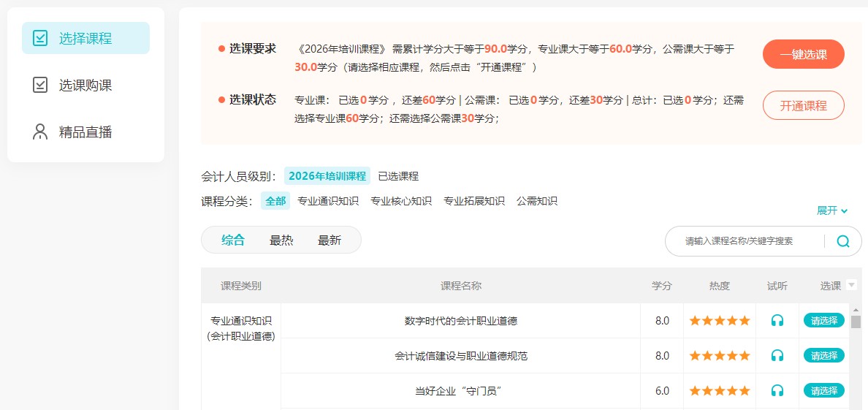Click the 试听 column header

777,286
